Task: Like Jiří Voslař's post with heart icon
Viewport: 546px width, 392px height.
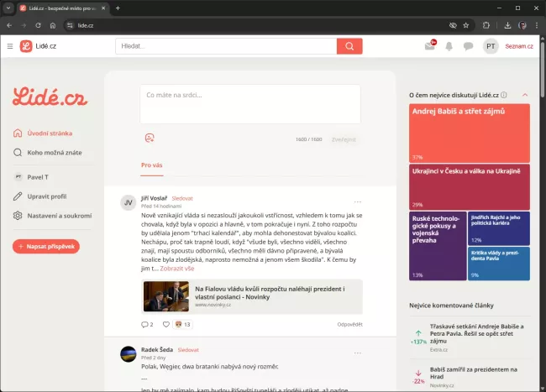Action: 166,324
